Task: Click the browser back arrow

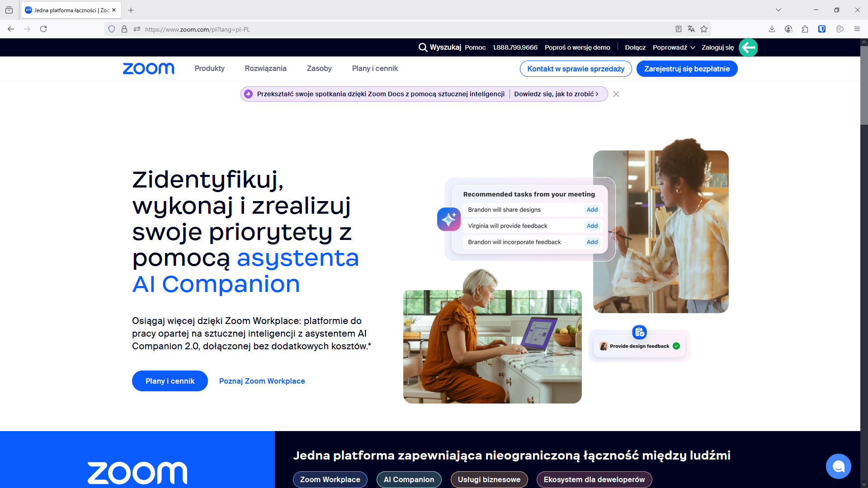Action: 11,29
